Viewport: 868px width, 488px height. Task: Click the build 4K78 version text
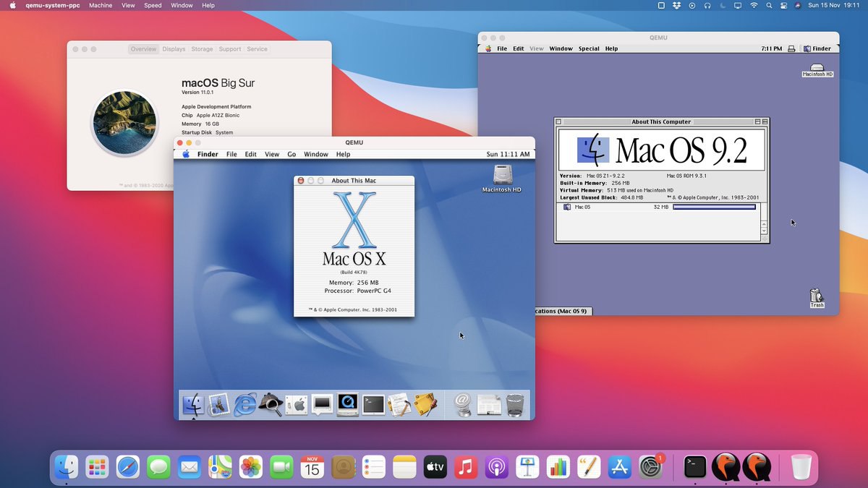pos(354,272)
